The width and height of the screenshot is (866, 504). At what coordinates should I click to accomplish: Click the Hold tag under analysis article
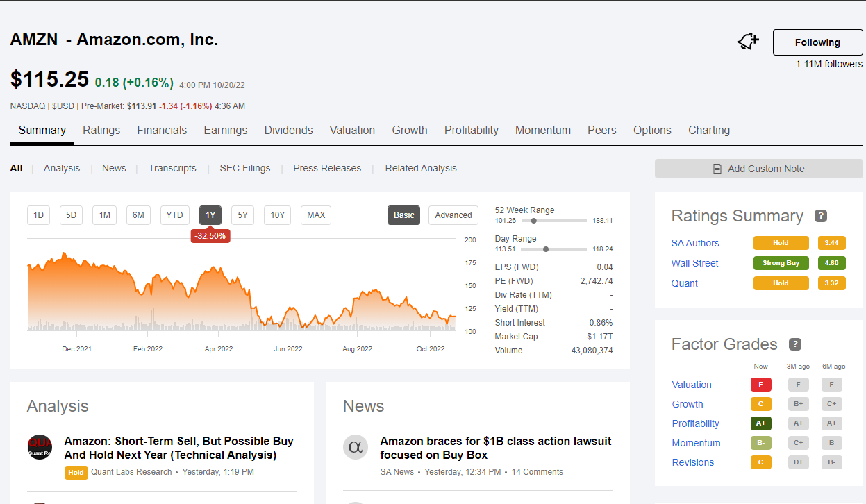point(76,473)
